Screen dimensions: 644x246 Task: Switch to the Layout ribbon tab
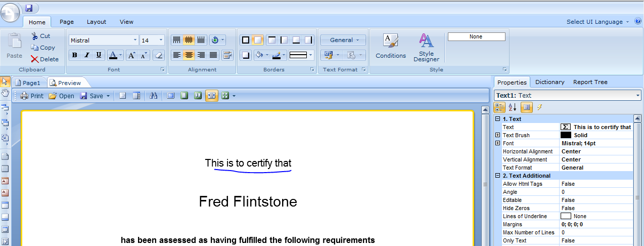point(97,22)
